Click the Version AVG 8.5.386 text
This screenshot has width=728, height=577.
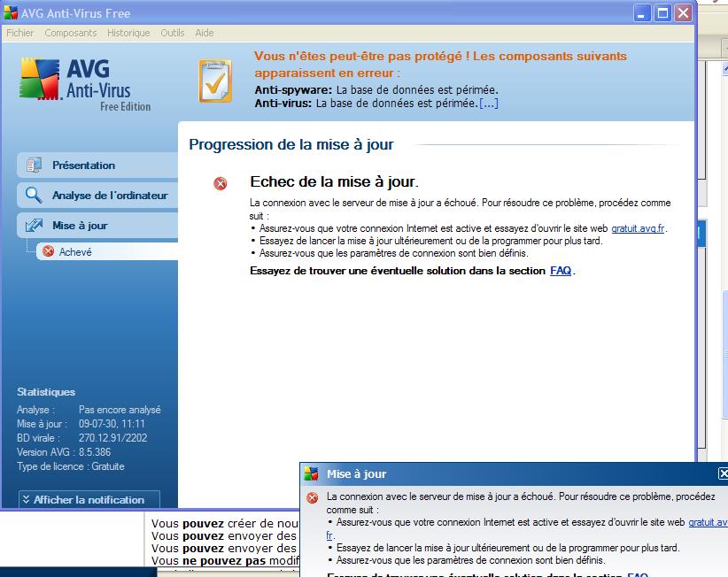point(64,451)
